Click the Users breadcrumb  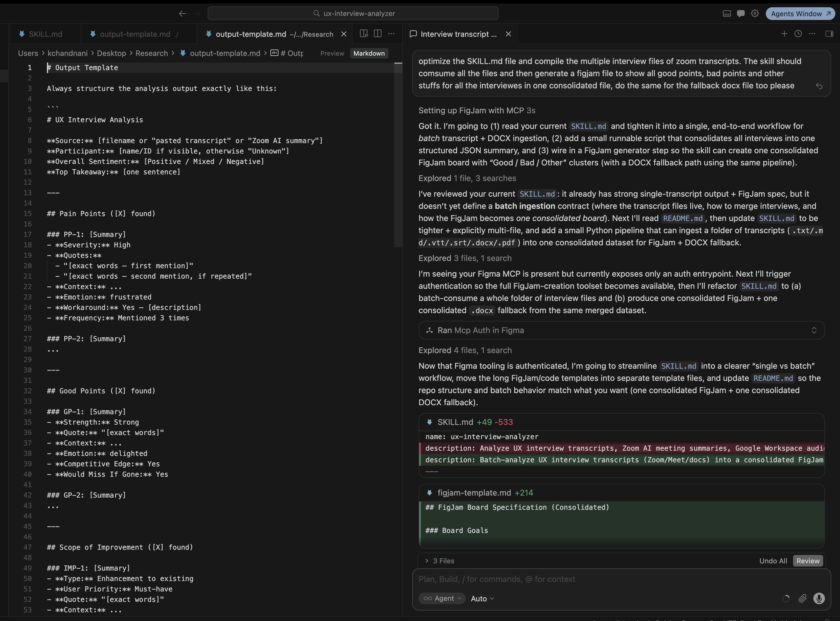point(28,53)
